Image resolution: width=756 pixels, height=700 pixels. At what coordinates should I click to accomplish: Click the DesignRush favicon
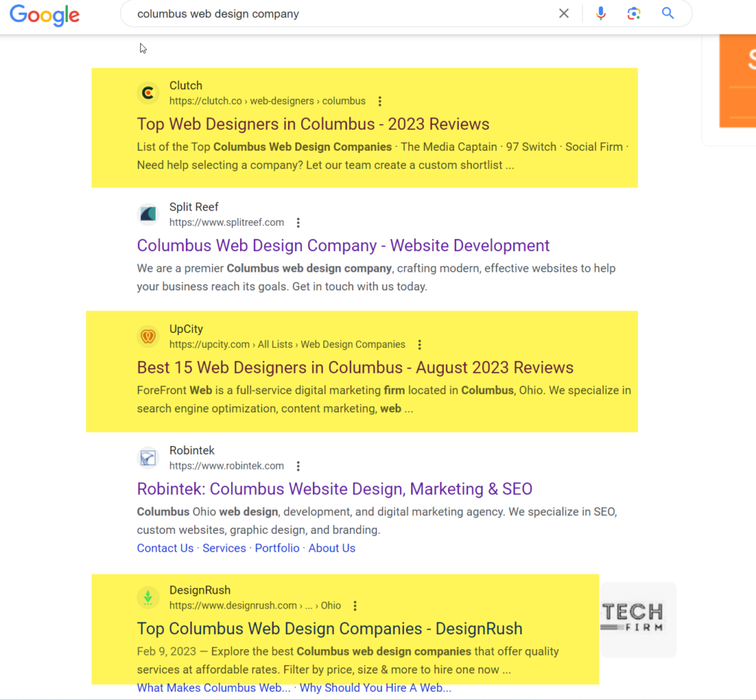pos(148,597)
